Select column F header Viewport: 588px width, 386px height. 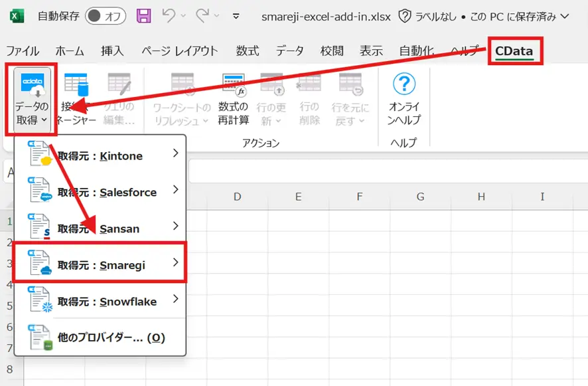(360, 197)
